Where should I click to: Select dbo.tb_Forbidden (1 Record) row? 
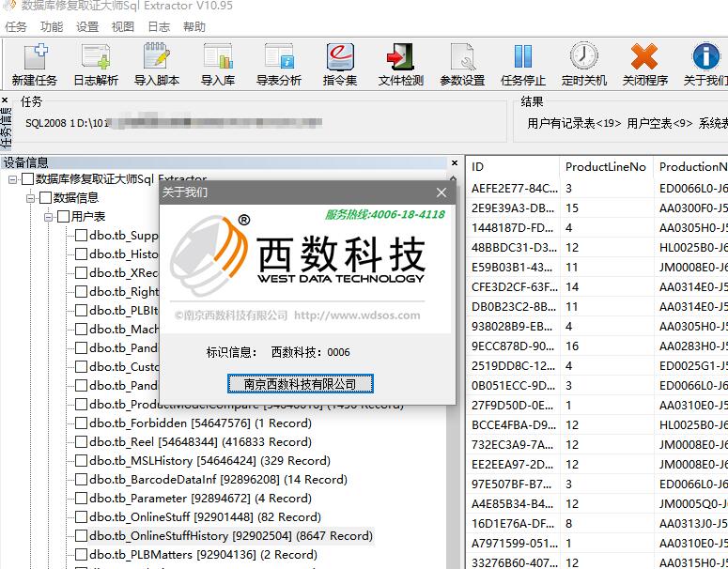(x=200, y=423)
